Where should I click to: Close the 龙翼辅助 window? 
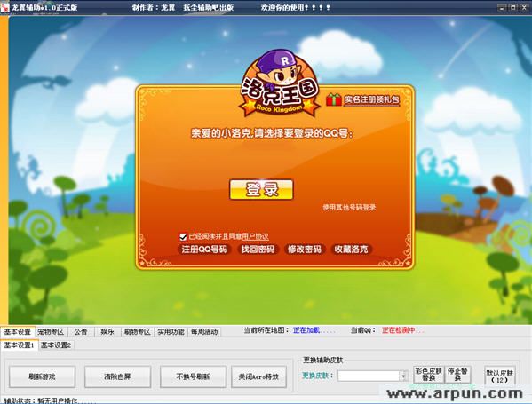[x=524, y=7]
